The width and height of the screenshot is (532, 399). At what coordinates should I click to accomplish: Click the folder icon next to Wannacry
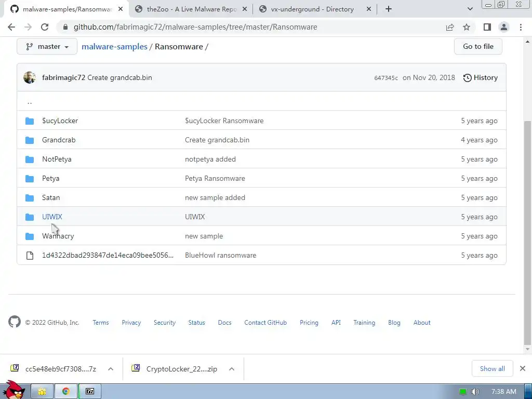tap(30, 236)
